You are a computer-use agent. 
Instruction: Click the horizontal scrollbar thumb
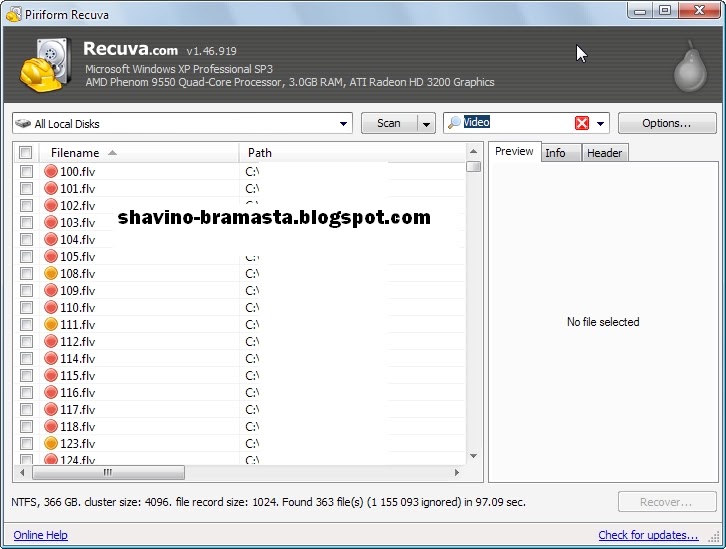[x=108, y=473]
